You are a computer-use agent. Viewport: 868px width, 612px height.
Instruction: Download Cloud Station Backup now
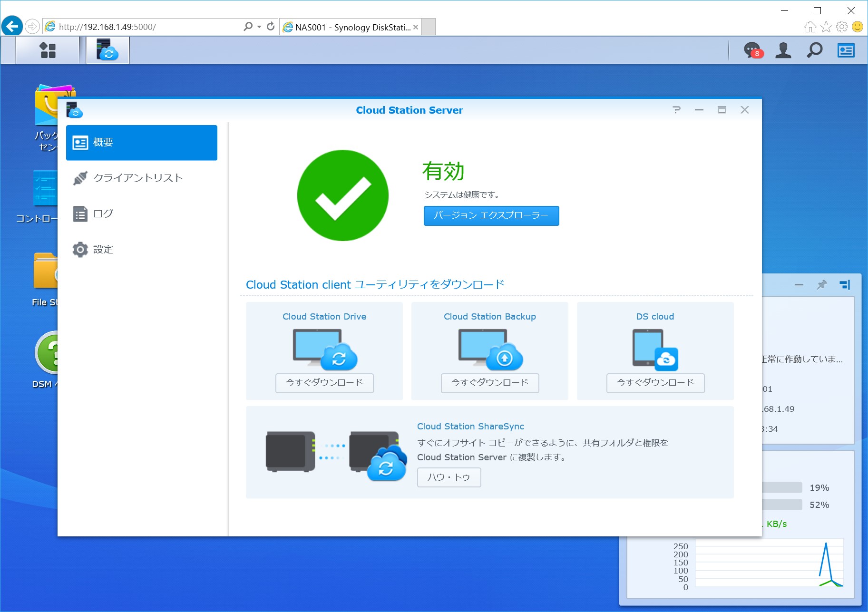click(x=489, y=383)
